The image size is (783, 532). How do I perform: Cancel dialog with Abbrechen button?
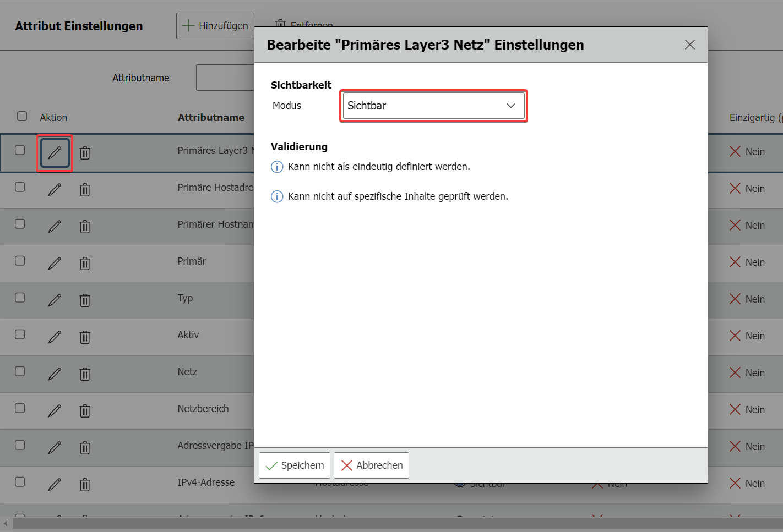pyautogui.click(x=371, y=465)
